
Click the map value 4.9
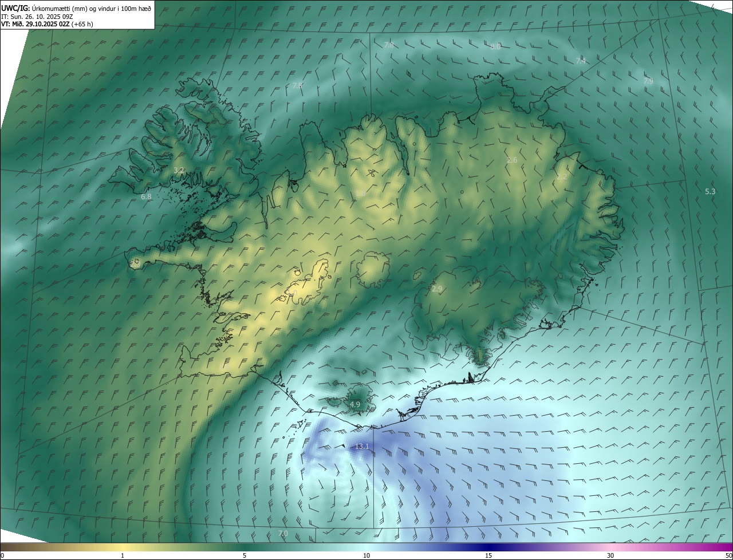(354, 404)
